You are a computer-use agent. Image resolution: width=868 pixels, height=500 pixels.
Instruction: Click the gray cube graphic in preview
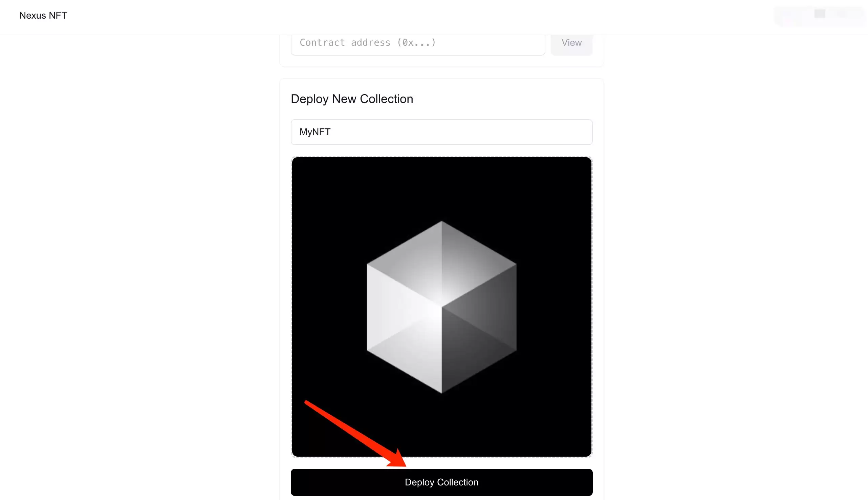point(441,307)
